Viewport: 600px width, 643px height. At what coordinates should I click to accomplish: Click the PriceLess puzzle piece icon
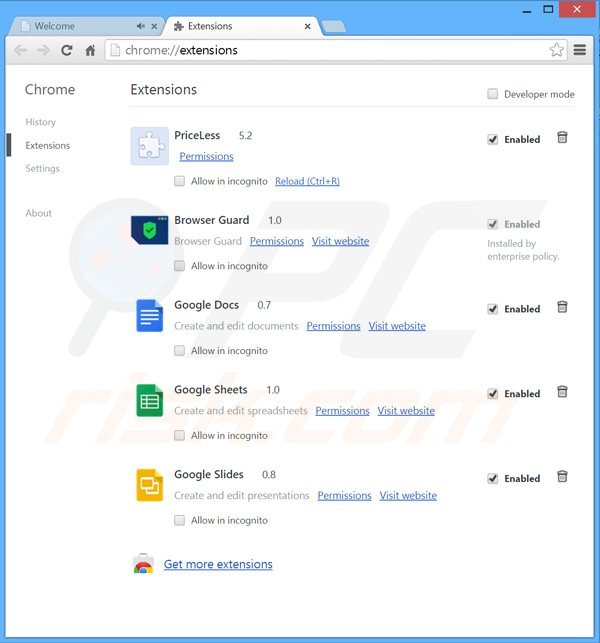pyautogui.click(x=150, y=146)
